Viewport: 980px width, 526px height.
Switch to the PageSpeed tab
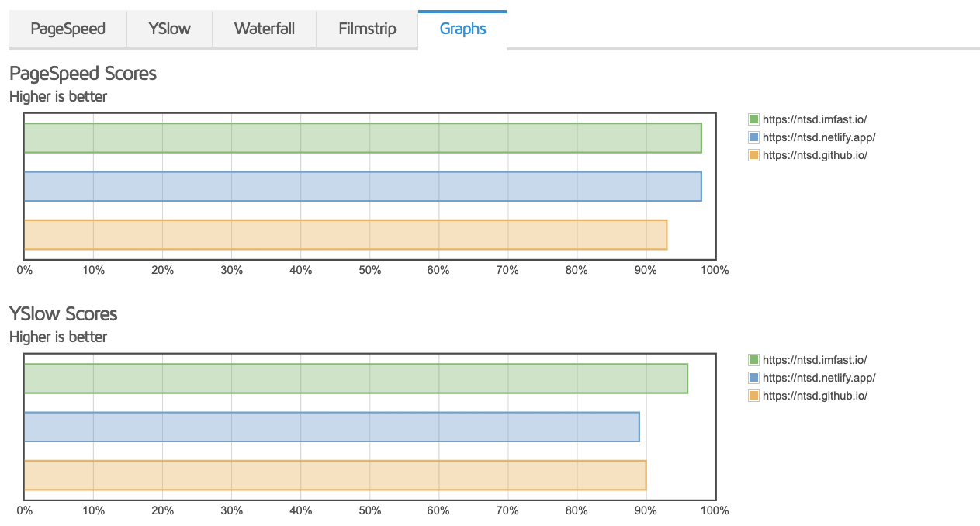tap(68, 29)
